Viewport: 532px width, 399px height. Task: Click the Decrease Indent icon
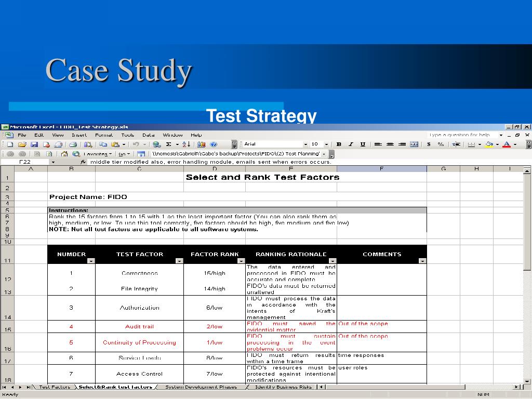(x=456, y=144)
